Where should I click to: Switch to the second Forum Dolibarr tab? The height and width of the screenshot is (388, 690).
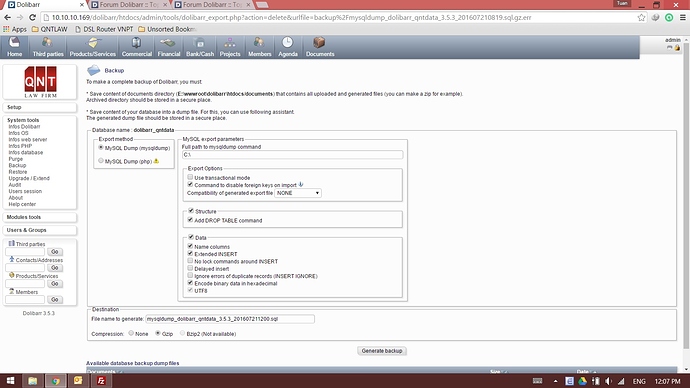coord(212,5)
